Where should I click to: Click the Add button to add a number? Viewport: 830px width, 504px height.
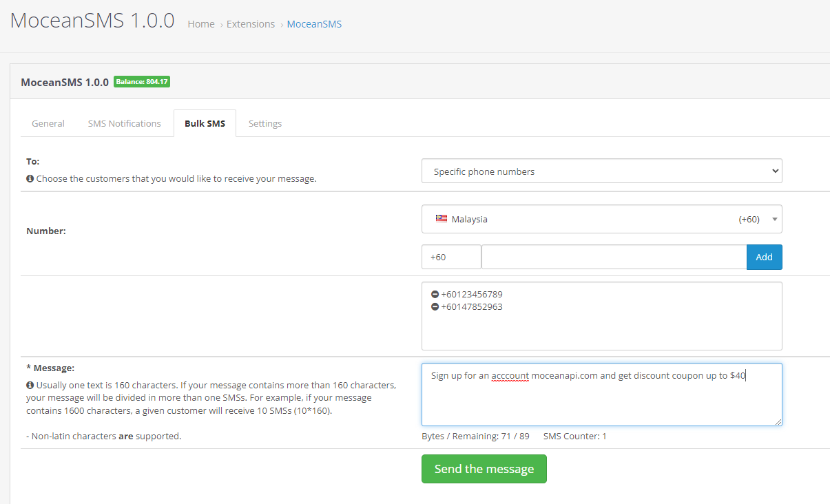point(764,256)
